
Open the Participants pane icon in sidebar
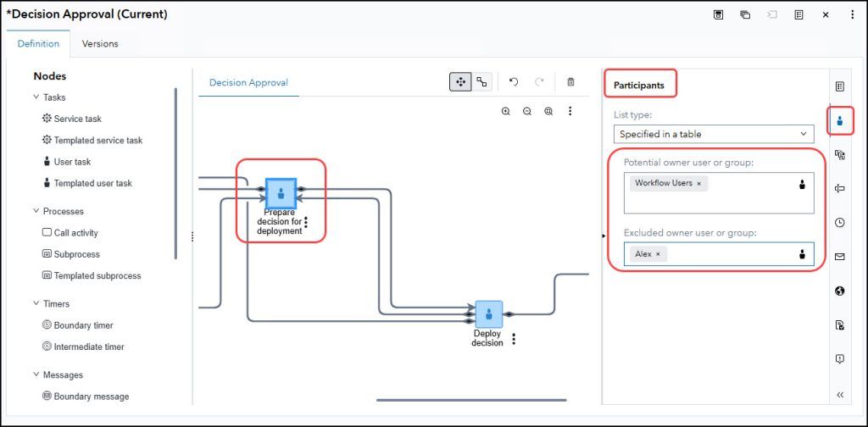point(840,120)
